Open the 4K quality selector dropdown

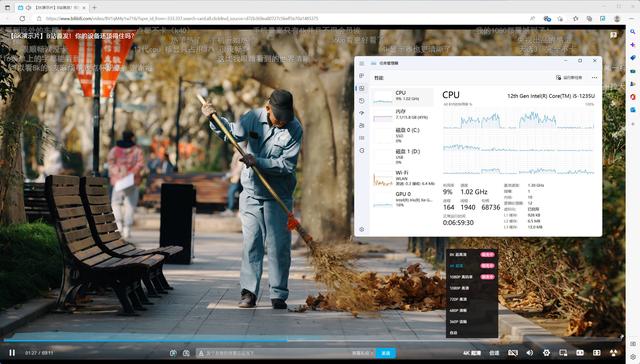pos(471,353)
